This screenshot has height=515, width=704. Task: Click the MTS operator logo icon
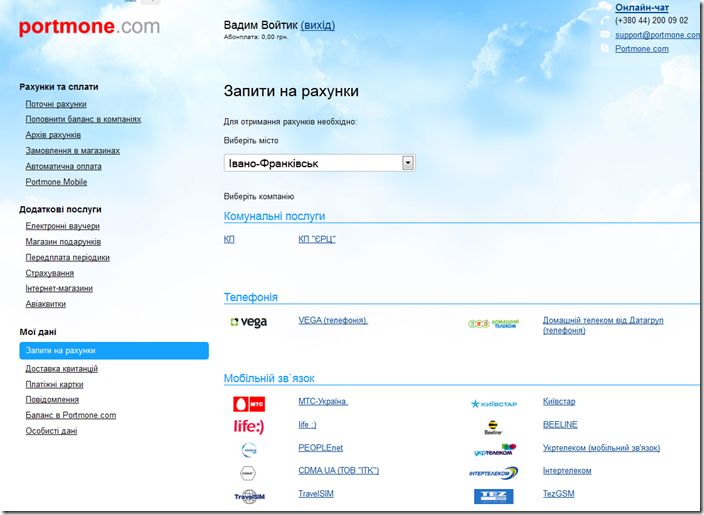(x=248, y=403)
